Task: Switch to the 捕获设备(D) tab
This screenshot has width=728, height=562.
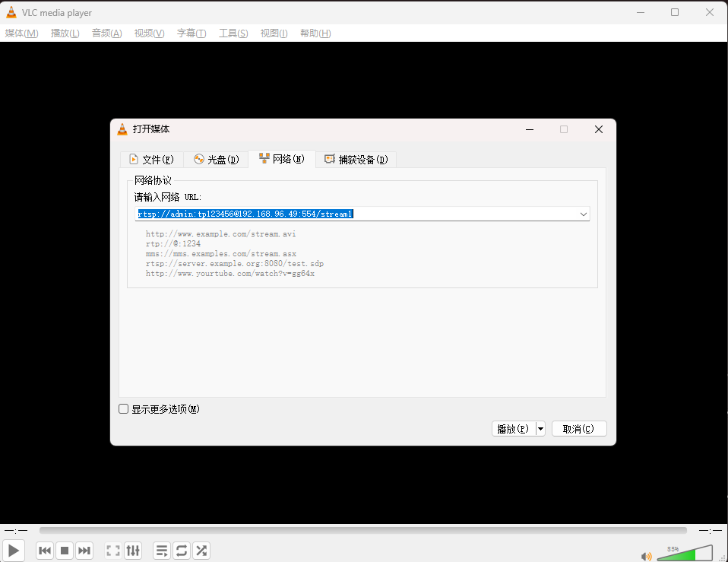Action: coord(356,159)
